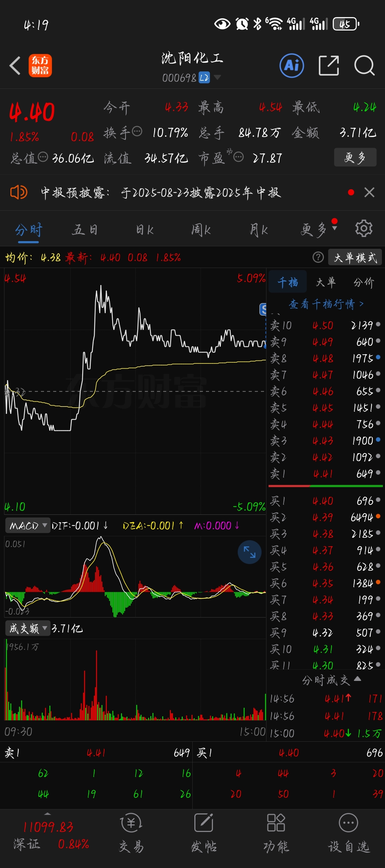The image size is (385, 868).
Task: Switch to the 五日 tab
Action: (85, 230)
